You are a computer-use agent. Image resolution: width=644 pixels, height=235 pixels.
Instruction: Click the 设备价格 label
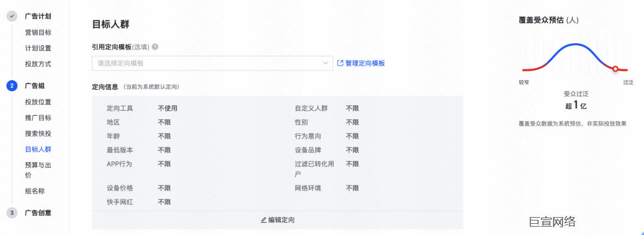tap(120, 188)
